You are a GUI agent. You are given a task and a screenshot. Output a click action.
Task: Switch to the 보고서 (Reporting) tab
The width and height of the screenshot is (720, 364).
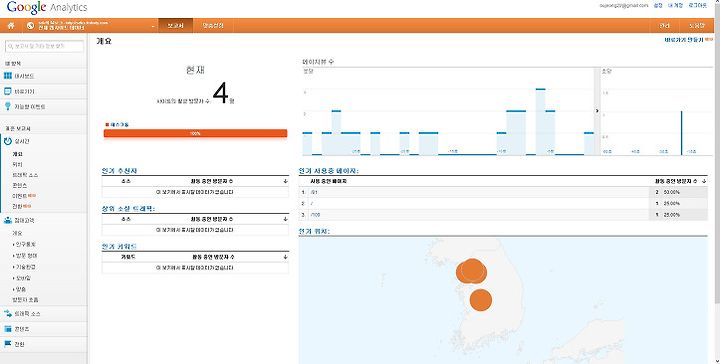coord(175,26)
